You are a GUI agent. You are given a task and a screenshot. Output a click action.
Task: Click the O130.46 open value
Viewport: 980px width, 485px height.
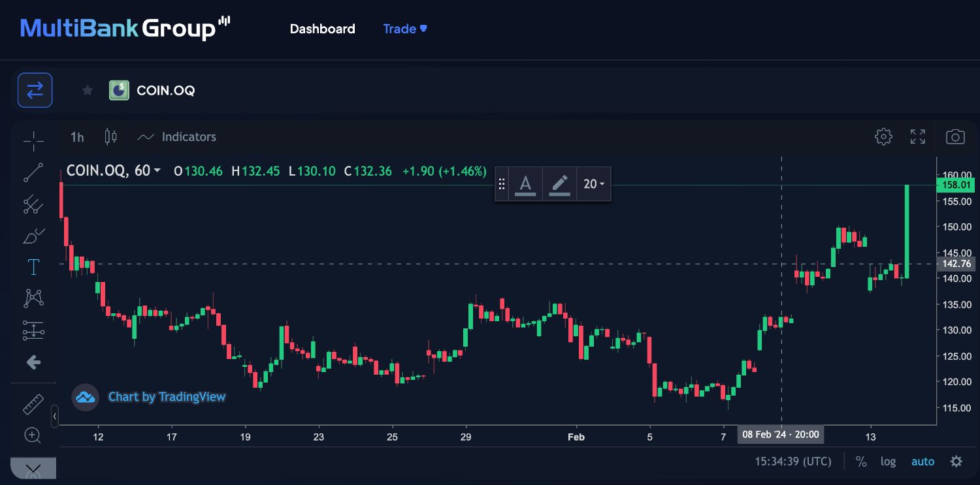[x=198, y=171]
